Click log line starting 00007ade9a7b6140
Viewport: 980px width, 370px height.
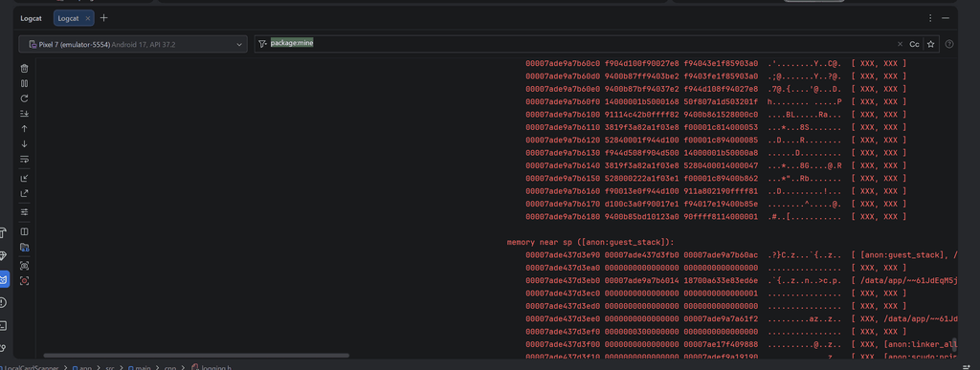[716, 166]
